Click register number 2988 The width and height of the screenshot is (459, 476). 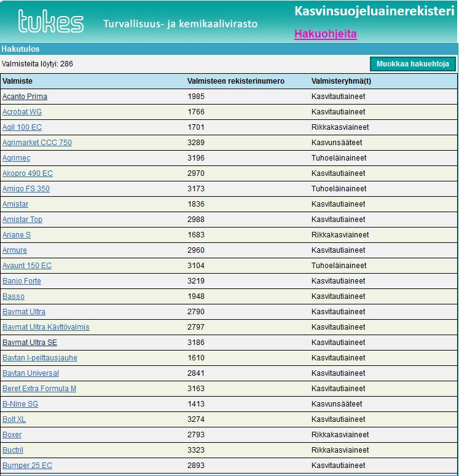(196, 220)
